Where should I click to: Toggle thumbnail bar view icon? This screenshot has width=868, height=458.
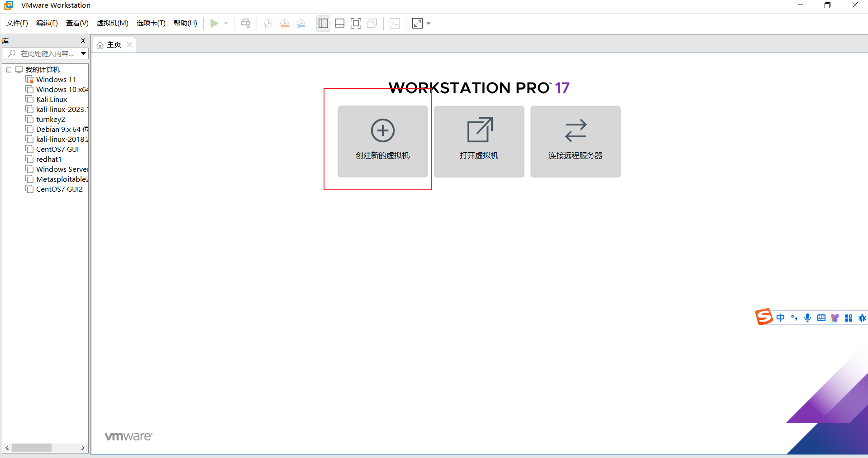340,23
